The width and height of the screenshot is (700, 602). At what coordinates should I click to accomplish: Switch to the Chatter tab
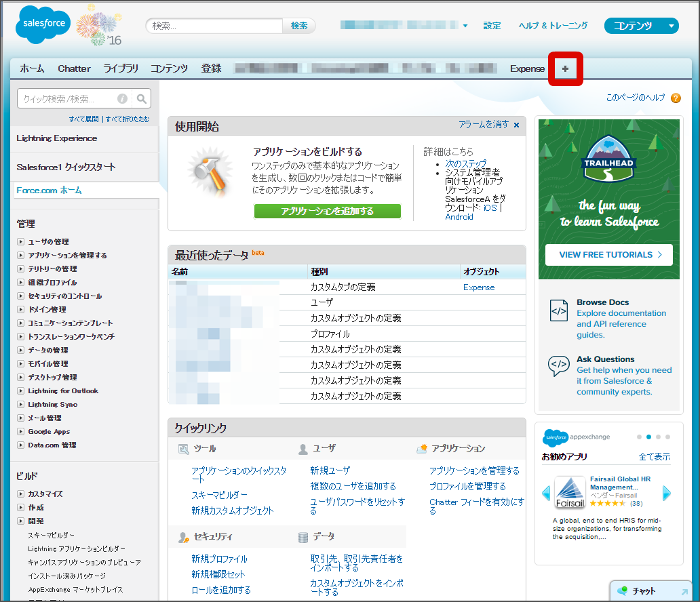(74, 68)
